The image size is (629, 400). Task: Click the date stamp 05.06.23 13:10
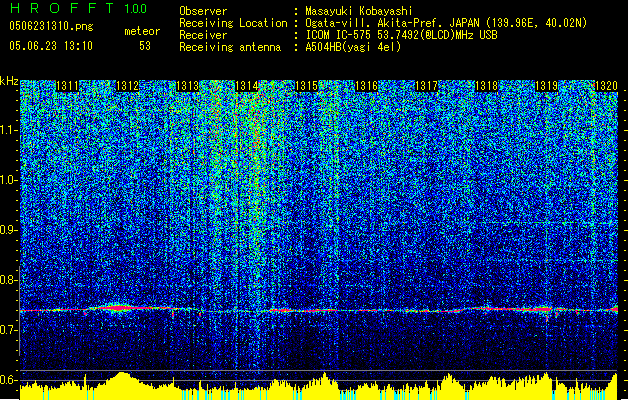click(x=51, y=46)
